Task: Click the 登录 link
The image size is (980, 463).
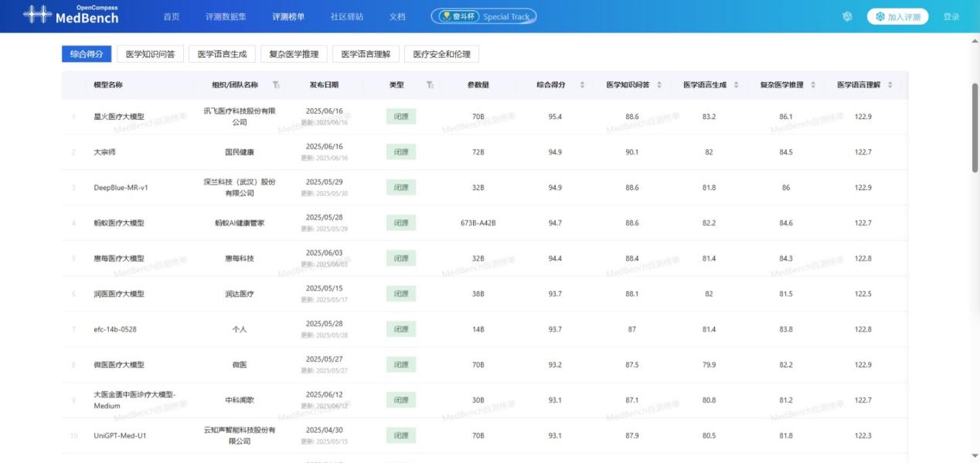Action: [x=951, y=17]
